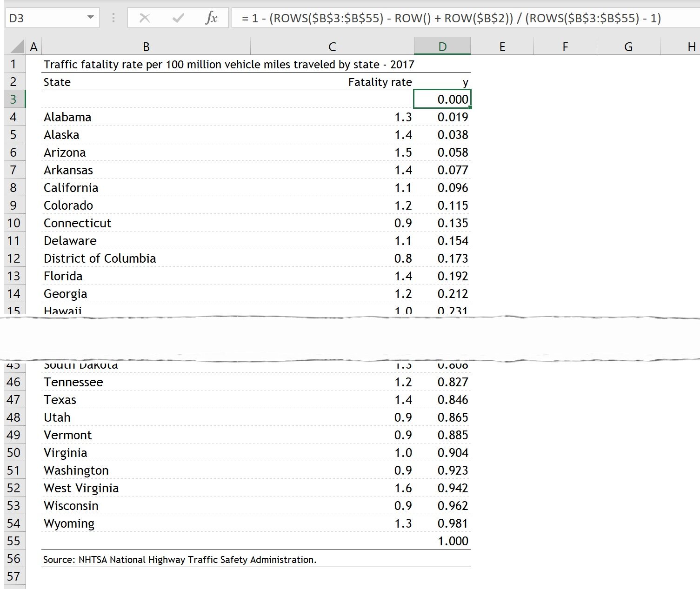Click the 'Alabama' cell
The height and width of the screenshot is (589, 700).
point(146,117)
